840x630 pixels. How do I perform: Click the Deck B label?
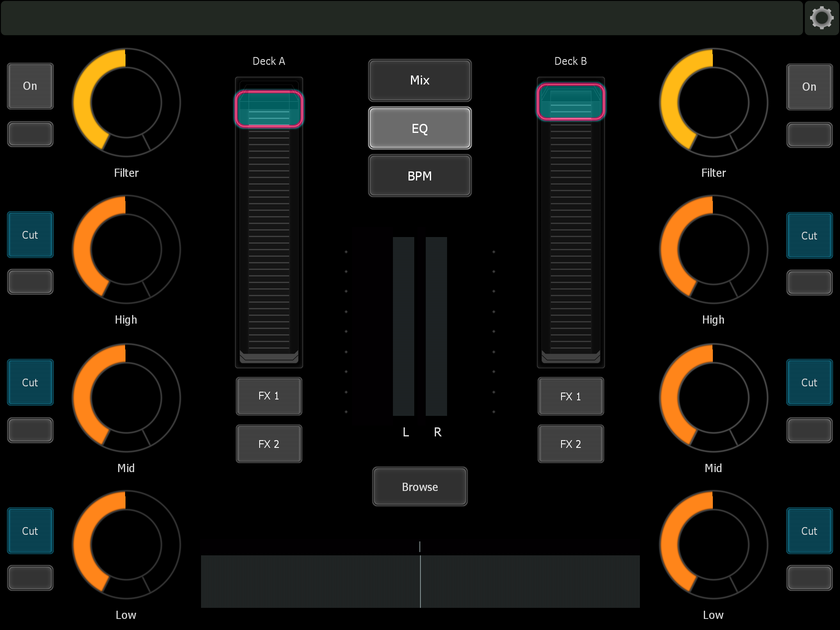tap(571, 62)
